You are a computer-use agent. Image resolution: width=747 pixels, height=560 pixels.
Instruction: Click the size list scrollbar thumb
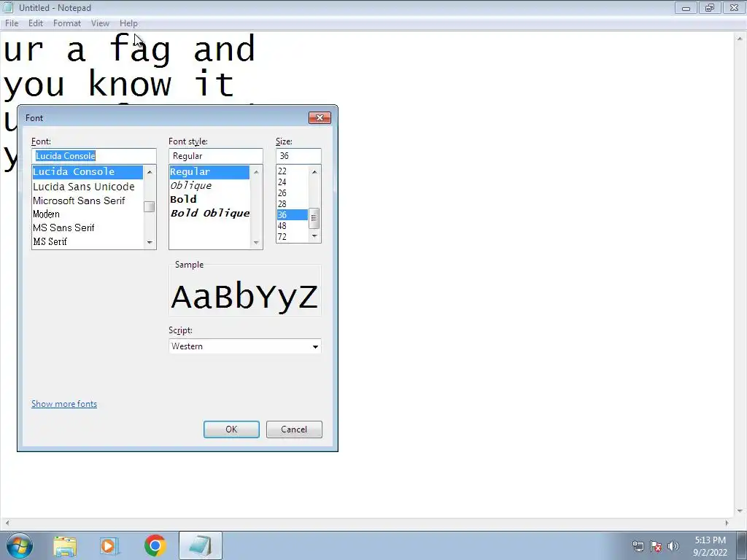pos(314,218)
